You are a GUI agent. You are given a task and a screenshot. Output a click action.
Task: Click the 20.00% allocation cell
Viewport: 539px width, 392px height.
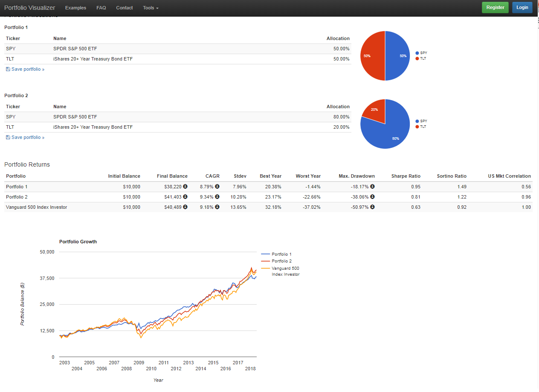(342, 127)
